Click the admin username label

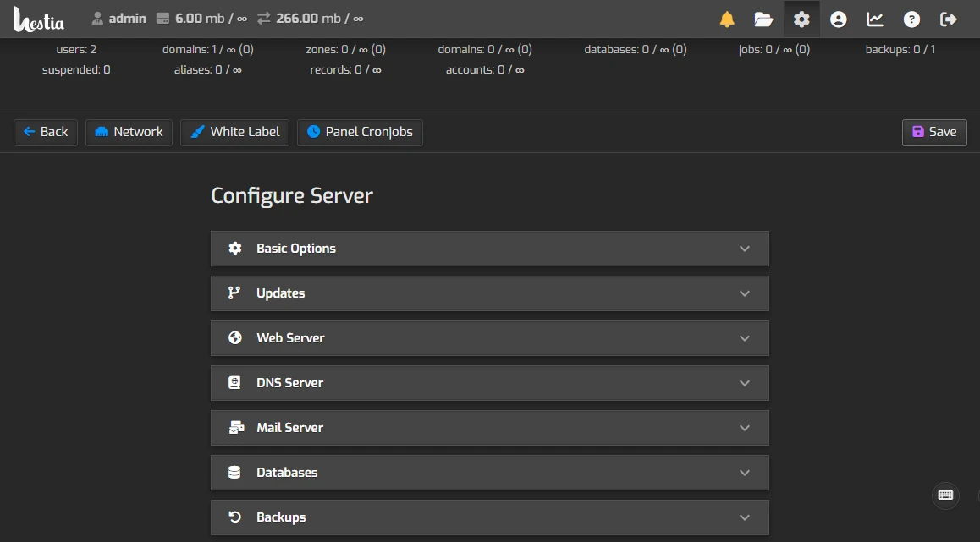[x=128, y=19]
